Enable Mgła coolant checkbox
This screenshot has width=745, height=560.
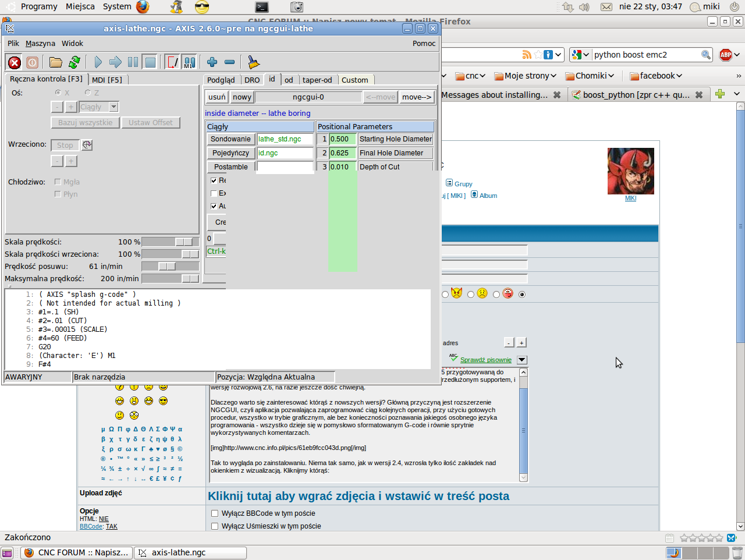[58, 182]
